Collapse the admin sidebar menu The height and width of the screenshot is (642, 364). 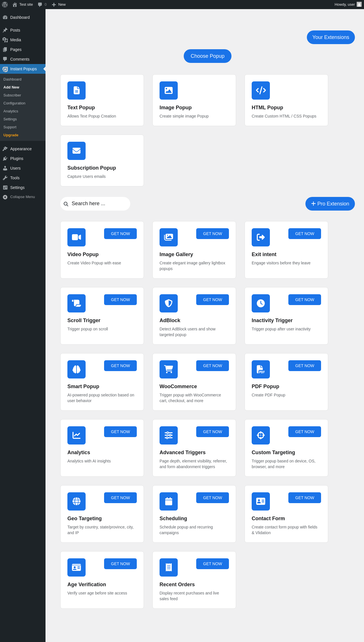(x=23, y=197)
